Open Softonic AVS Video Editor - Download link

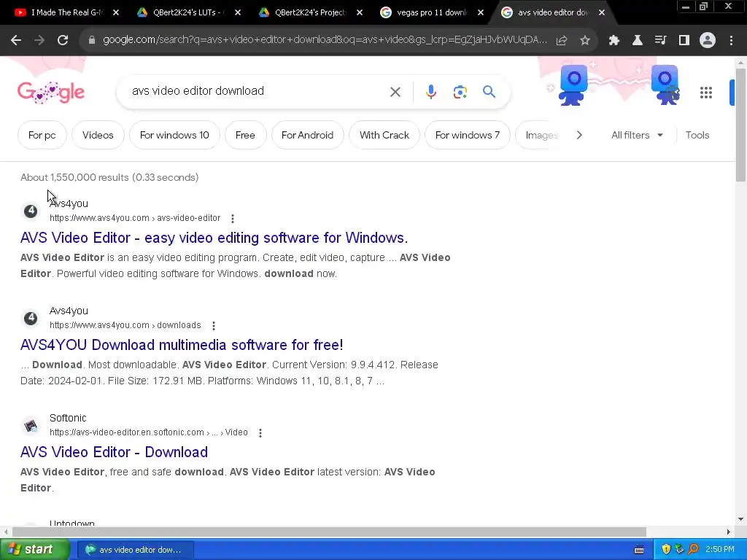[x=114, y=452]
